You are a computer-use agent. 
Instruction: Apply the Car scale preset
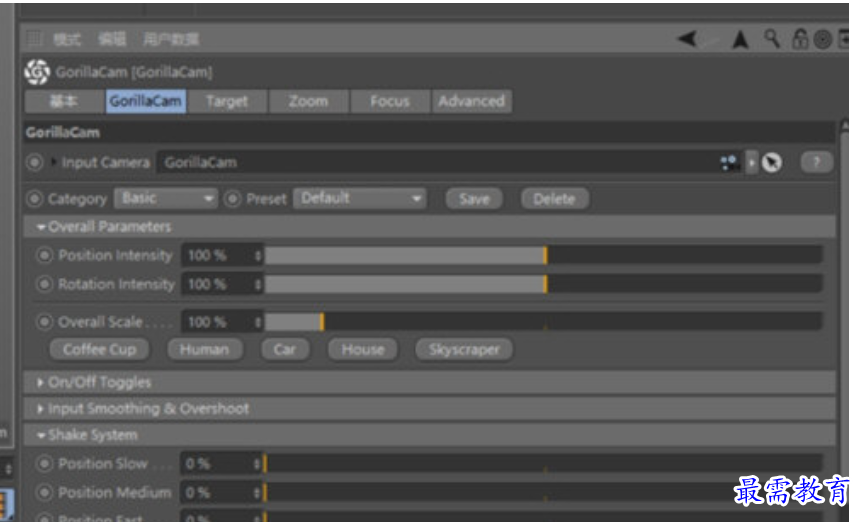(x=285, y=349)
